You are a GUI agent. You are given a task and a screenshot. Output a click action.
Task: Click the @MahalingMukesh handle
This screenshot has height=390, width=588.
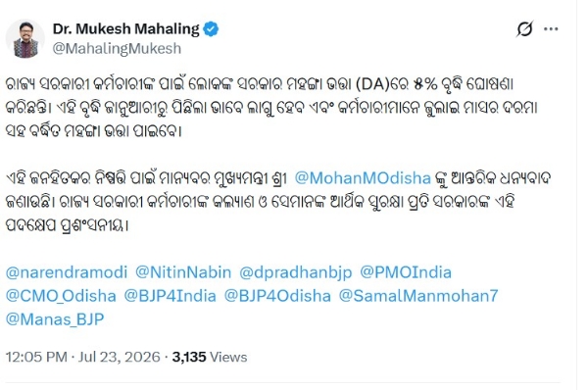117,49
